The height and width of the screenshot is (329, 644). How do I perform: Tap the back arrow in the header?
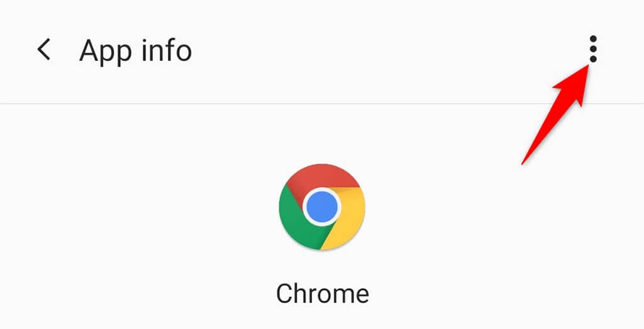tap(44, 49)
